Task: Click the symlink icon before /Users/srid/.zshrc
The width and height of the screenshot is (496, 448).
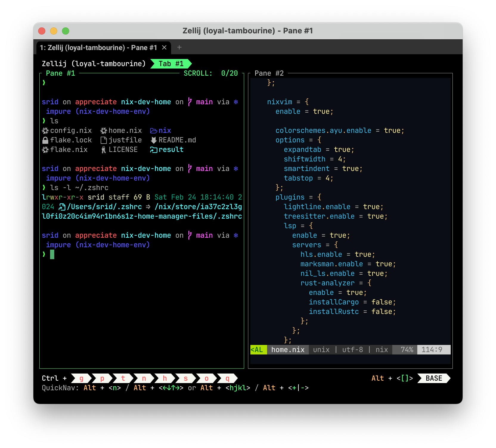Action: pos(62,206)
